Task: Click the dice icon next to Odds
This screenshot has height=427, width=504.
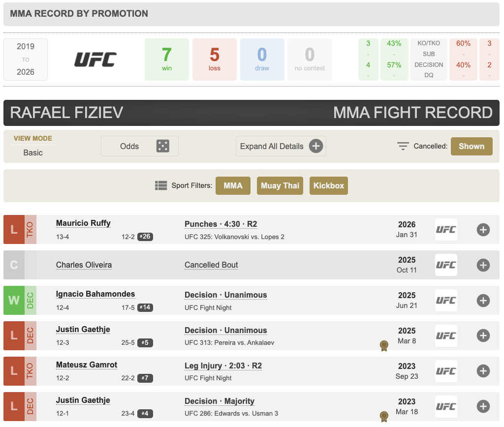Action: point(163,146)
